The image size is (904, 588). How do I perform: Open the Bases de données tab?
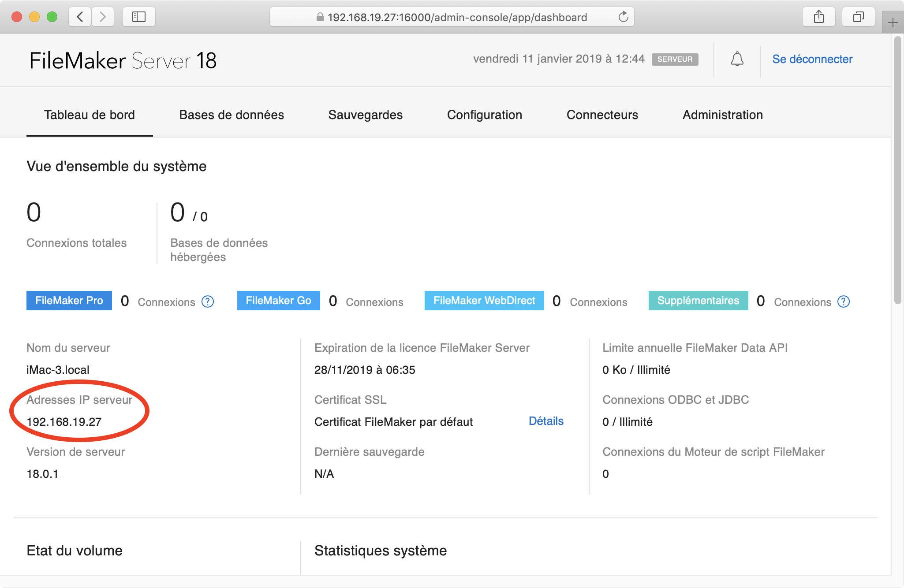pos(232,115)
